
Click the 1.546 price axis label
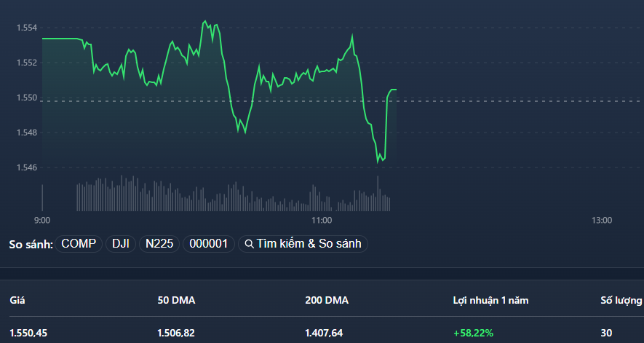coord(27,167)
